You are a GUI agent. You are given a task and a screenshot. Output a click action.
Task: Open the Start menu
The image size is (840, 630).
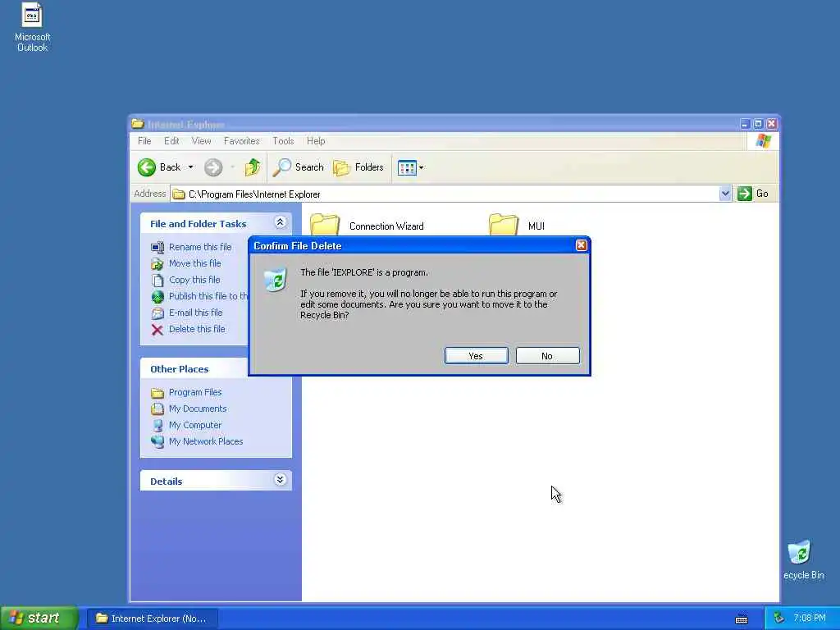point(39,618)
